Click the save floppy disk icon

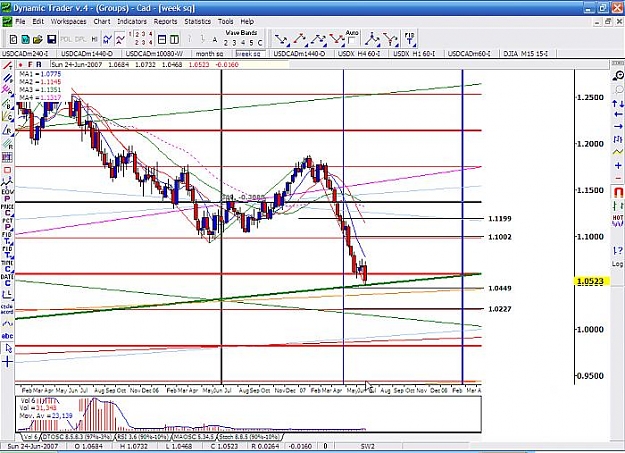click(x=51, y=39)
